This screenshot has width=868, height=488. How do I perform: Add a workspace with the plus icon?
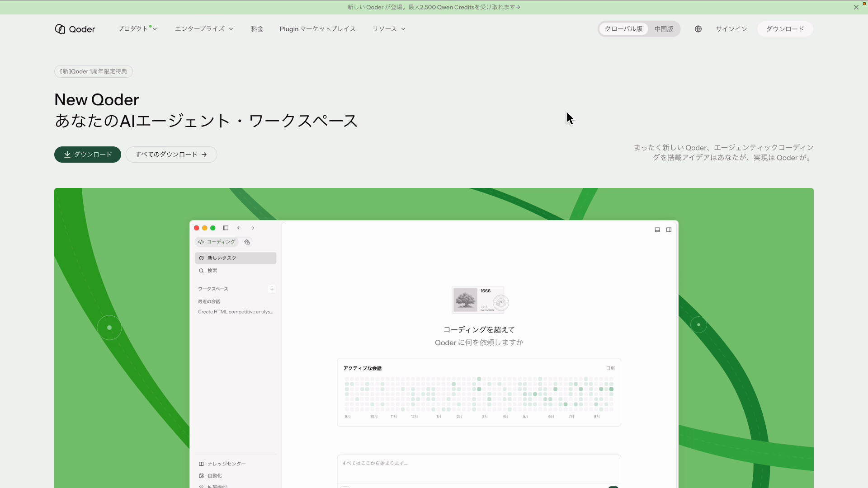coord(272,289)
